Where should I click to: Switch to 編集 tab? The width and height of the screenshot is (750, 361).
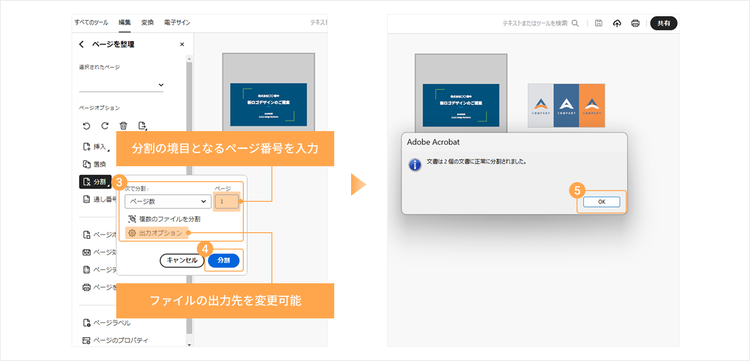click(124, 22)
